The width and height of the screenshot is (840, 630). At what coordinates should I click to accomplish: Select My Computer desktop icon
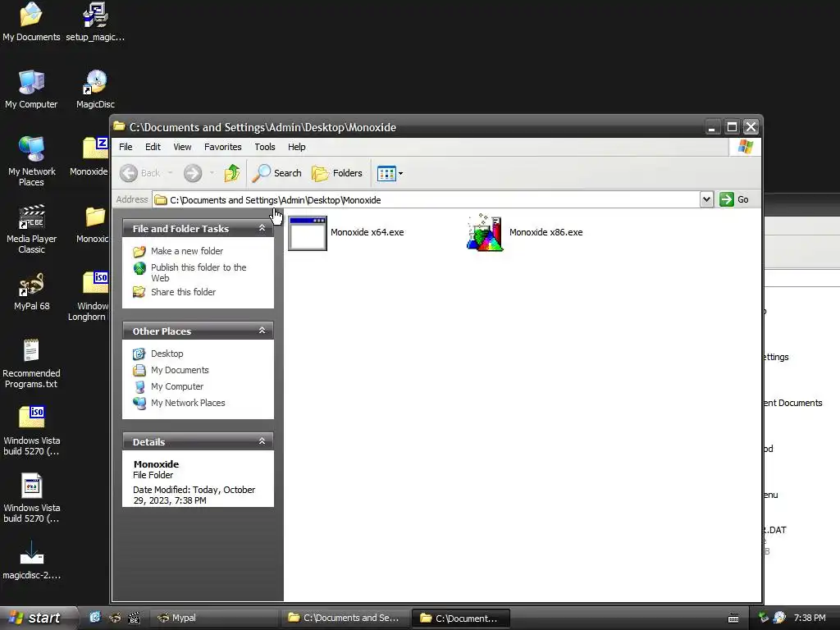click(x=31, y=89)
